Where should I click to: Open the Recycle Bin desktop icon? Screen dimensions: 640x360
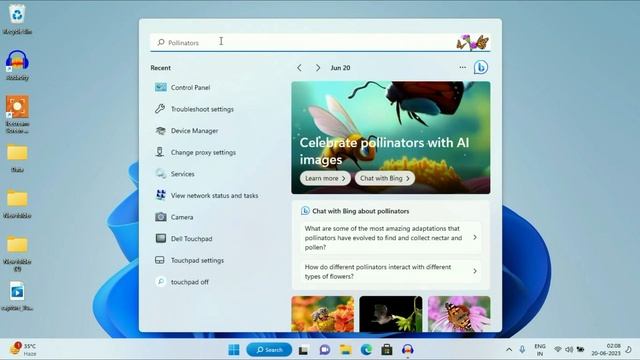click(x=17, y=19)
